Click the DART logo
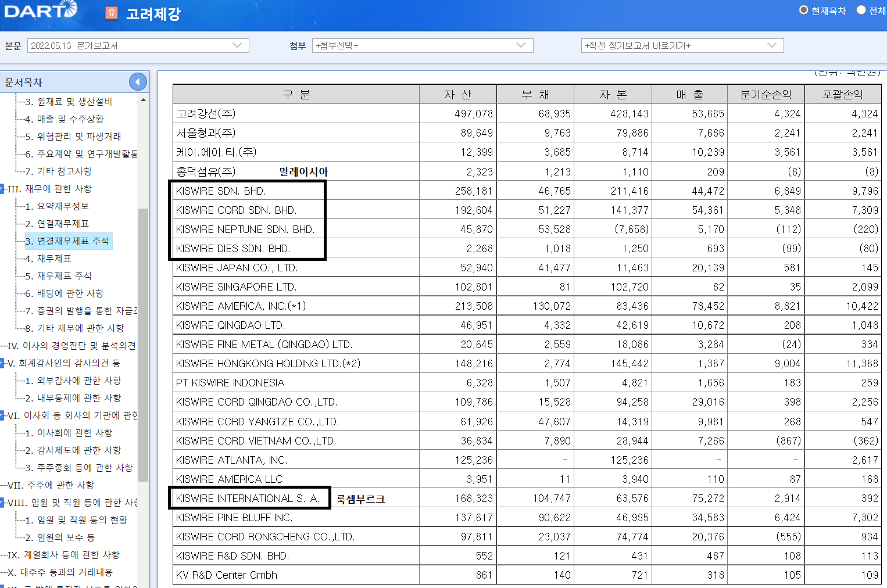Viewport: 887px width, 588px height. click(x=41, y=10)
